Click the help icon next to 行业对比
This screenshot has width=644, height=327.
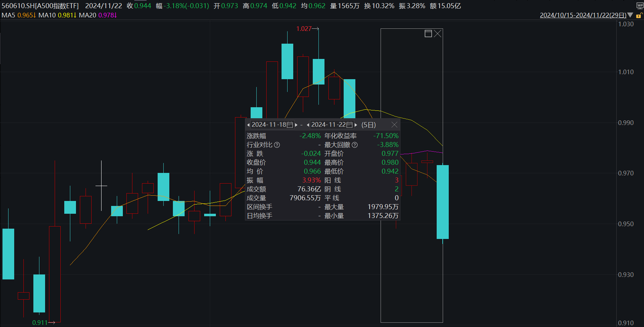[277, 145]
